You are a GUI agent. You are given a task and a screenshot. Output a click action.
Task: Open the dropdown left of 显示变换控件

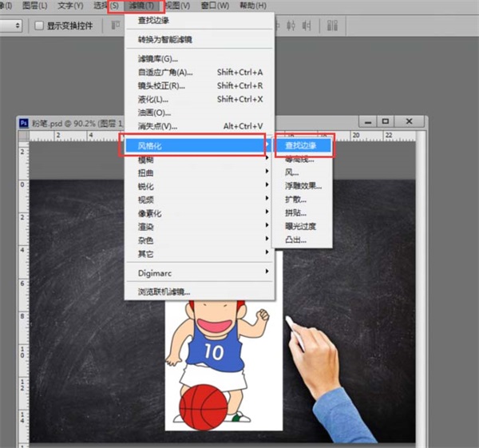click(10, 26)
